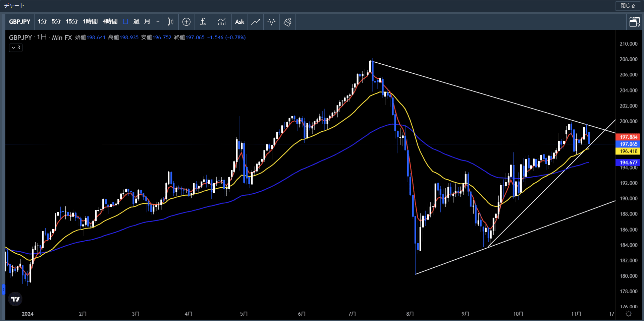Open the candlestick chart style selector
Screen dimensions: 644x321
(170, 22)
